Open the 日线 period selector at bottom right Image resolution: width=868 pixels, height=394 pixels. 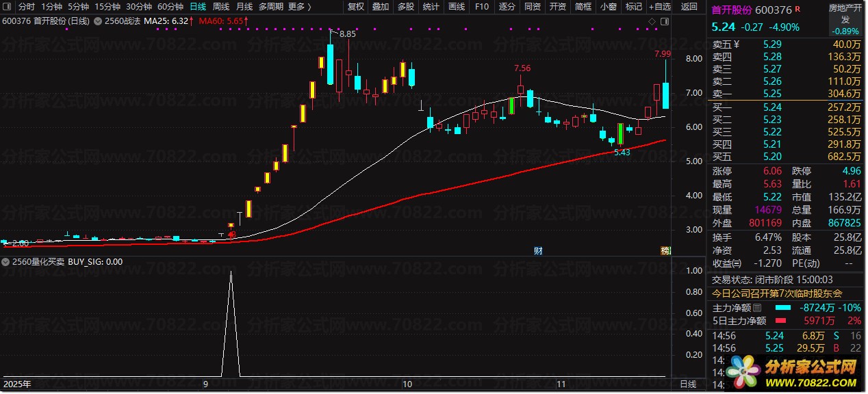[687, 384]
